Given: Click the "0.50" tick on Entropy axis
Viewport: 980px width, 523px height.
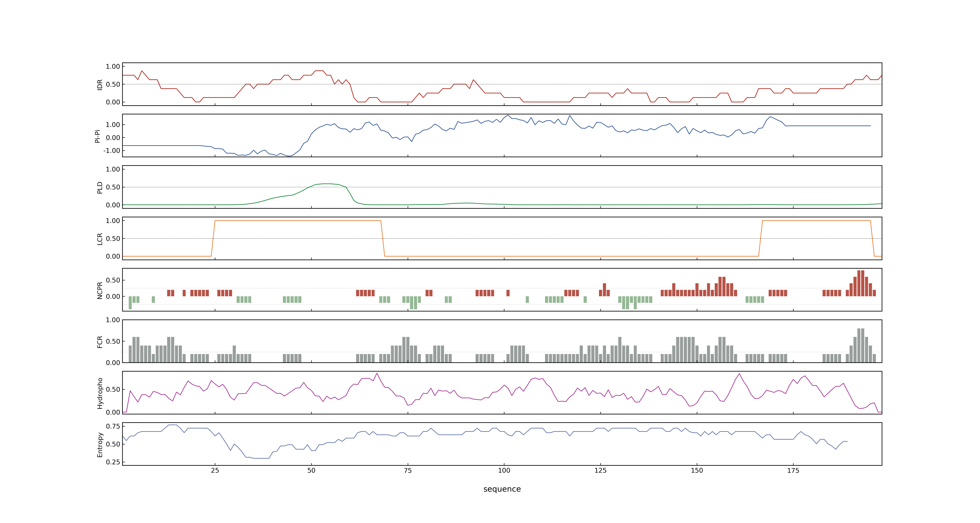Looking at the screenshot, I should pyautogui.click(x=113, y=444).
